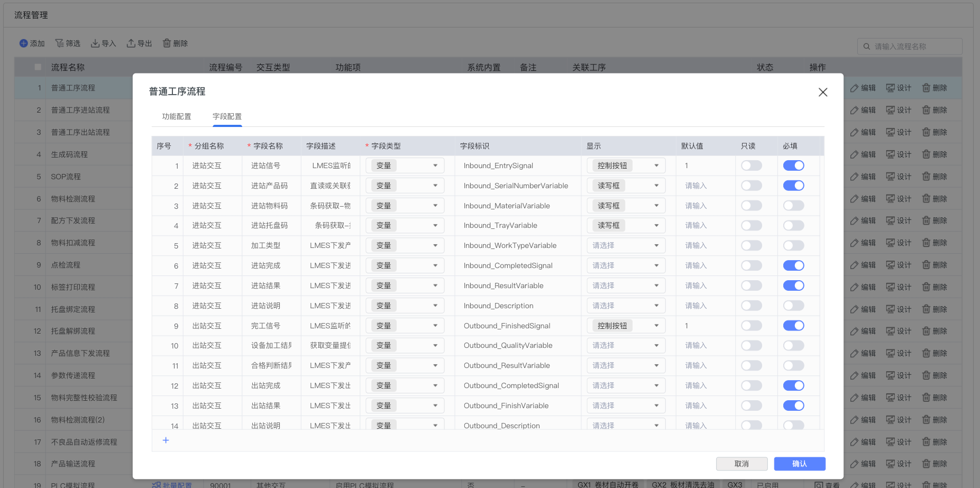The image size is (980, 488).
Task: Select the 字段配置 tab
Action: coord(227,116)
